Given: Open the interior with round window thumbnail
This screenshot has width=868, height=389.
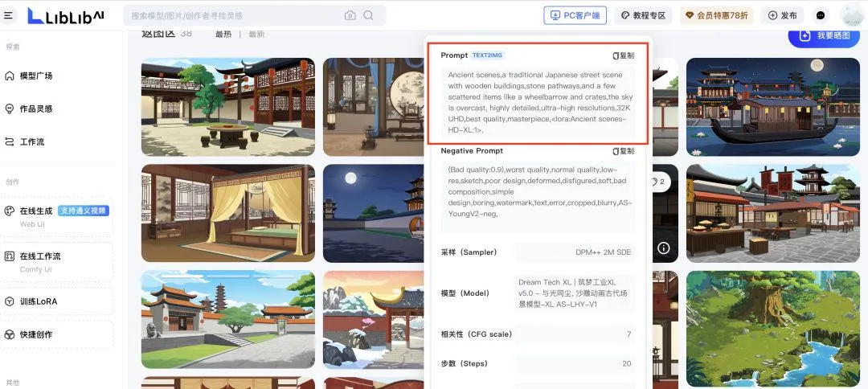Looking at the screenshot, I should (x=374, y=107).
